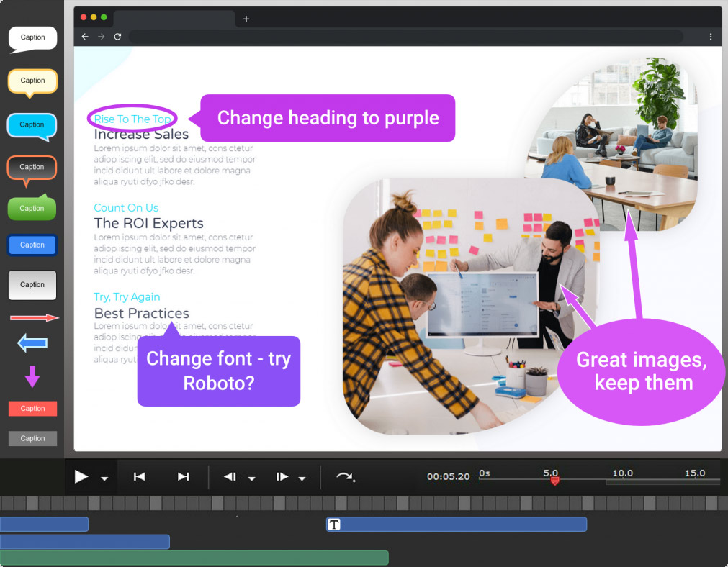Step back one frame
The width and height of the screenshot is (728, 567).
point(230,476)
